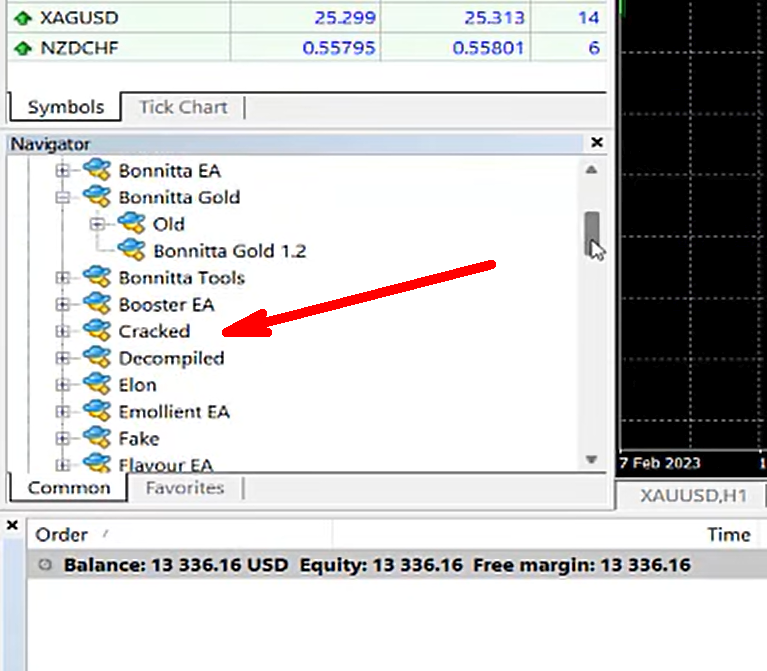This screenshot has width=767, height=671.
Task: Click the Bonnitta Tools folder icon
Action: (97, 277)
